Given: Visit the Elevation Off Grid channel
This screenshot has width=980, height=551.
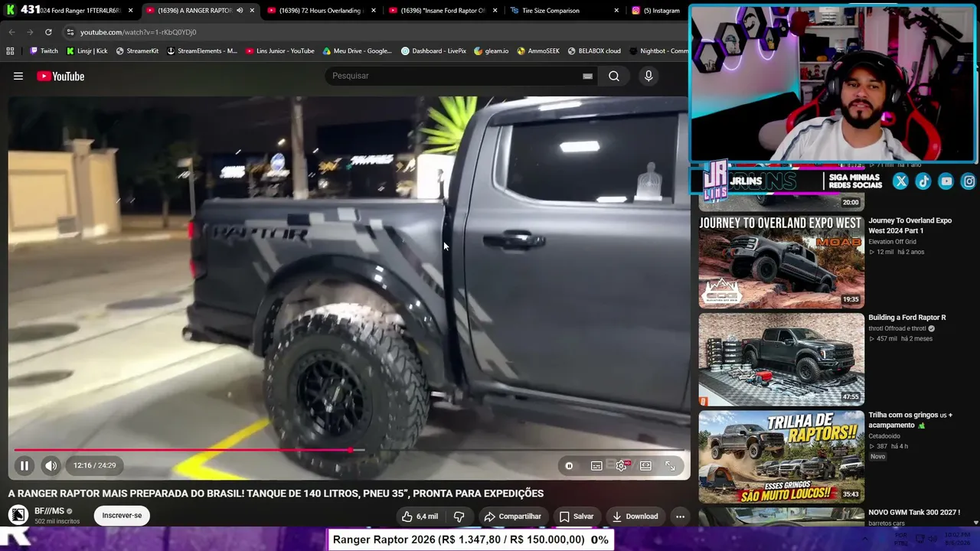Looking at the screenshot, I should (x=892, y=242).
